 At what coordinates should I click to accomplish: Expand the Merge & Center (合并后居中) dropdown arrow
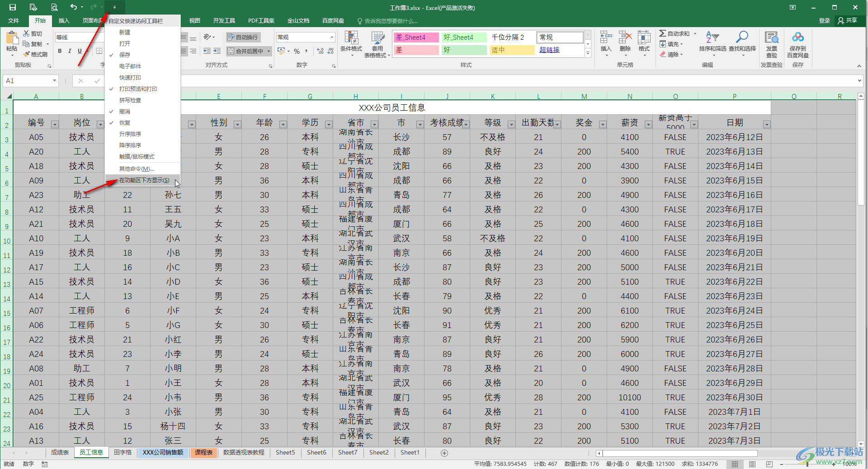coord(269,51)
